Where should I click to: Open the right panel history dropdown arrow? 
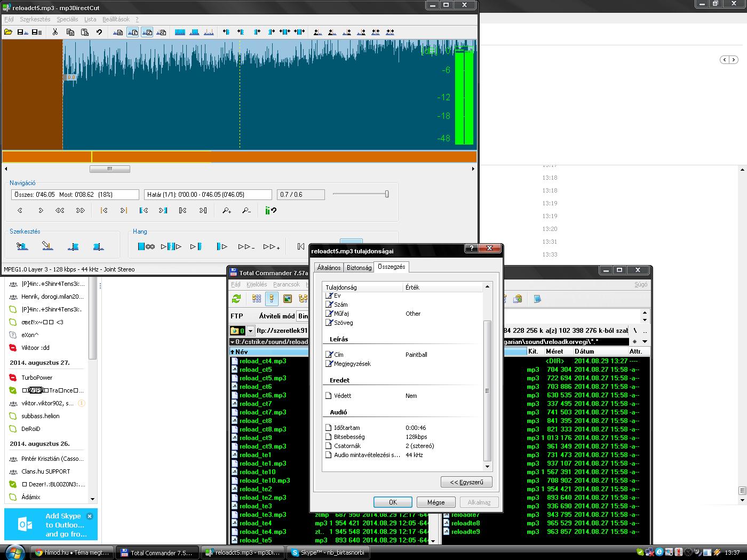coord(645,342)
